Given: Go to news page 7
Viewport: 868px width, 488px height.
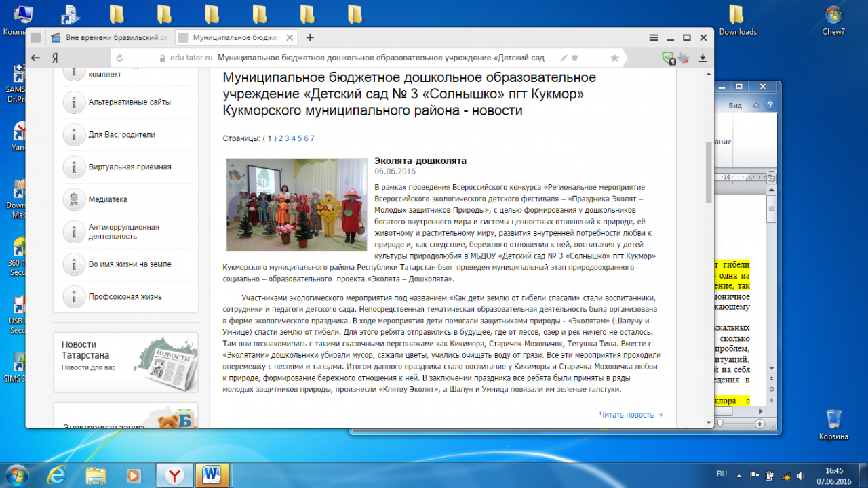Looking at the screenshot, I should (313, 138).
